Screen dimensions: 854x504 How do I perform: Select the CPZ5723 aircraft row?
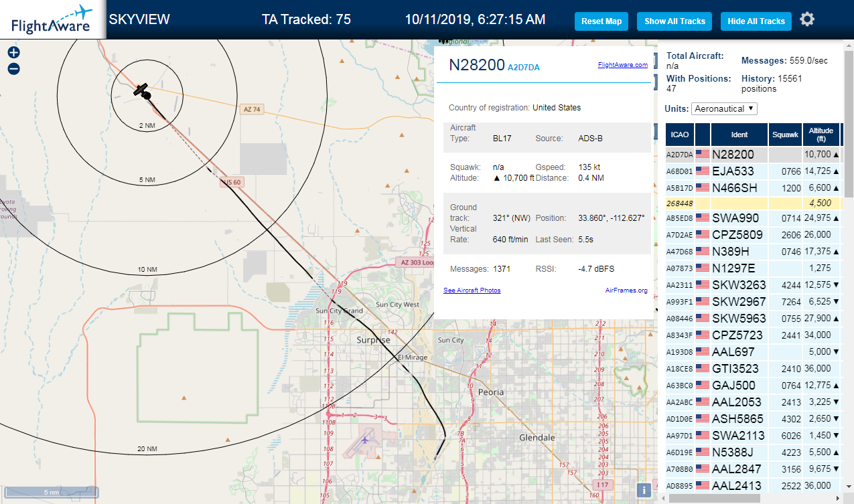tap(753, 335)
